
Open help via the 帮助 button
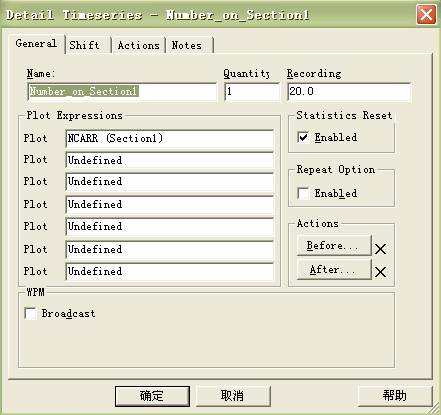[x=395, y=396]
